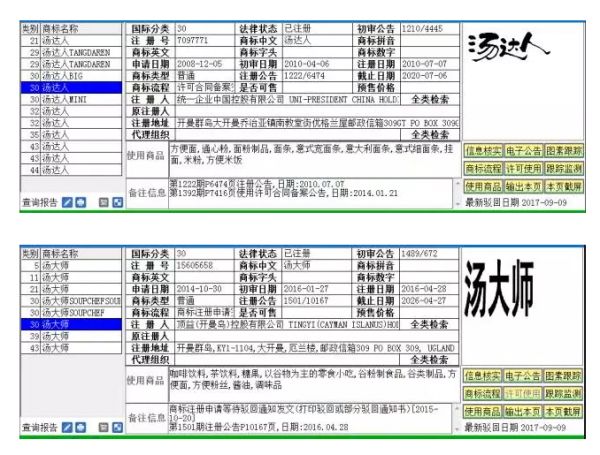Select list row 11 汤大师
This screenshot has width=600, height=455.
[x=72, y=277]
